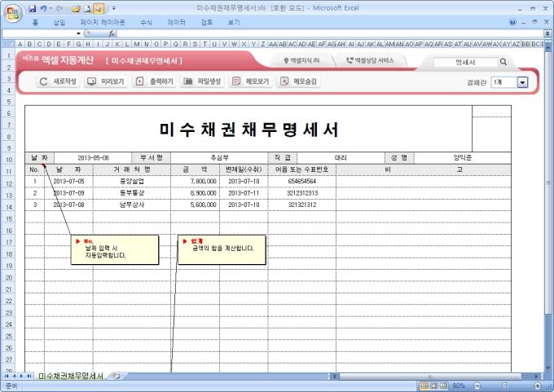554x392 pixels.
Task: Select the check number cell 3212312313
Action: 302,193
